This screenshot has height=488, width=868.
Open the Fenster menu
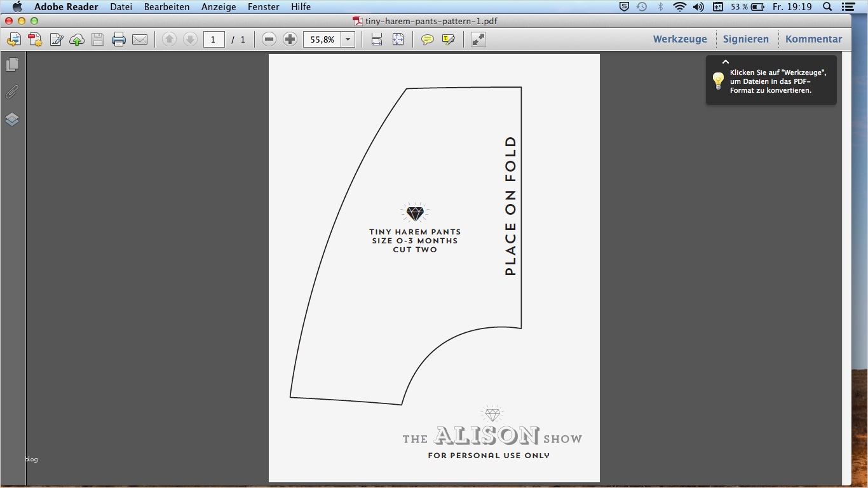pos(264,7)
